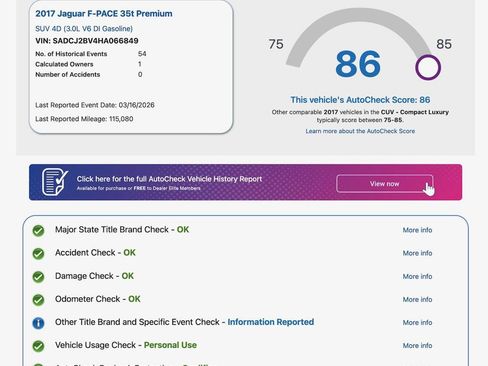Click the large 86 AutoCheck score number
The width and height of the screenshot is (488, 366).
358,64
